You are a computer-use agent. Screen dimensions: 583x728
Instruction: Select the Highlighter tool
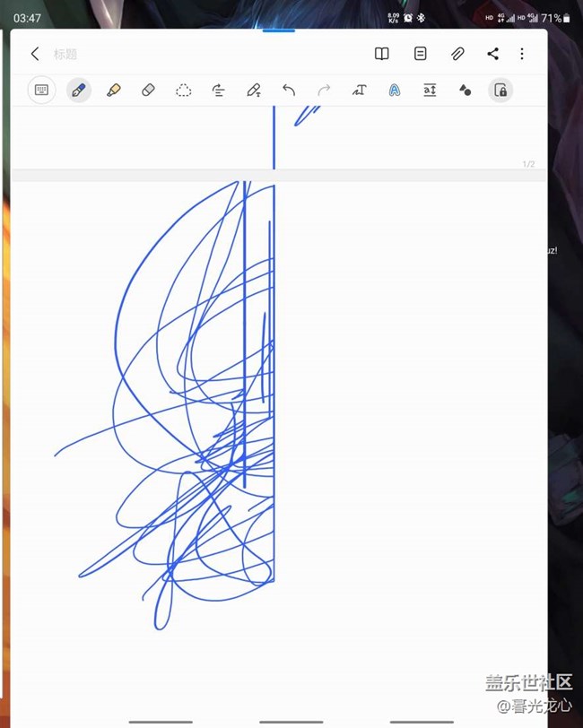[113, 90]
